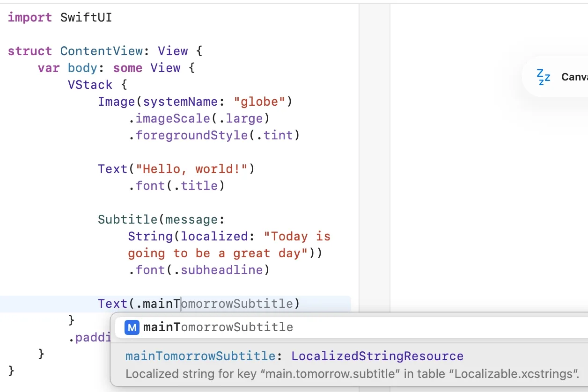Click the VStack keyword
Viewport: 588px width, 392px height.
click(90, 85)
